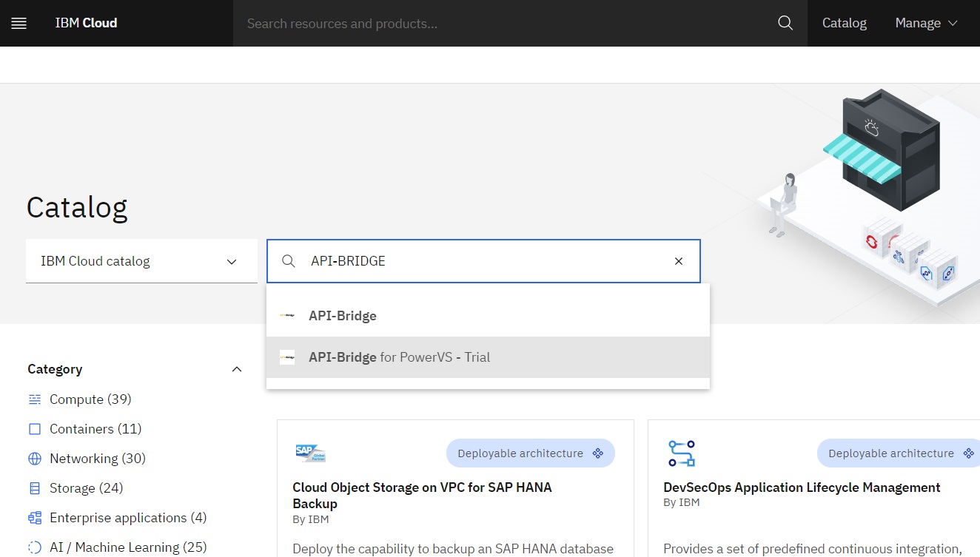
Task: Click the AI / Machine Learning icon
Action: (35, 547)
